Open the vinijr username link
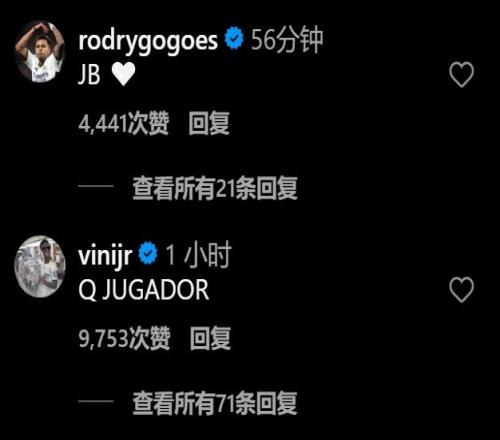The width and height of the screenshot is (500, 440). [105, 256]
